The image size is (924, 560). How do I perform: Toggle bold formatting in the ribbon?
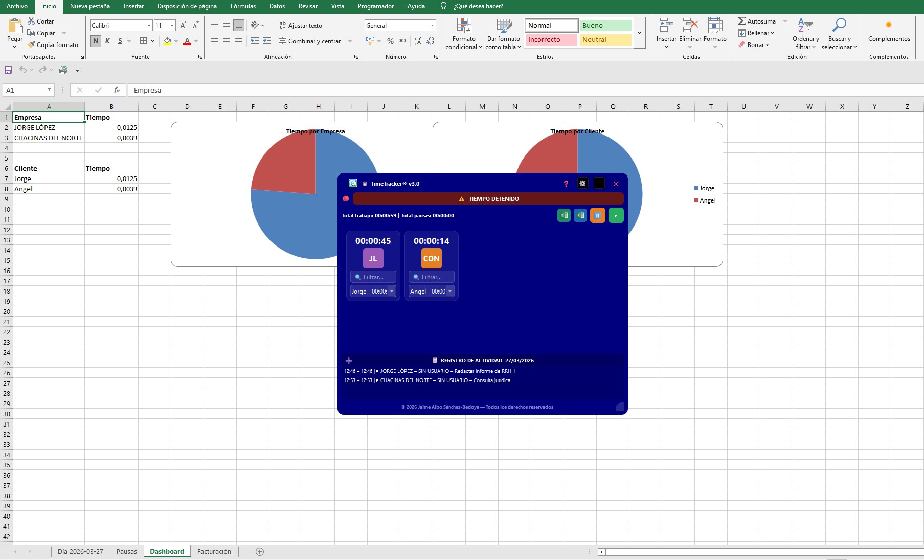click(95, 41)
